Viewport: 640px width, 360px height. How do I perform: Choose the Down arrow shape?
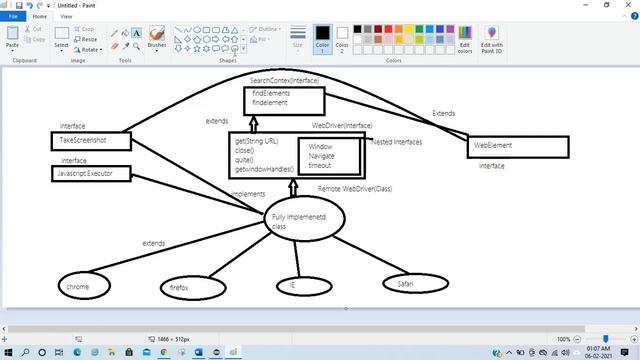(178, 49)
